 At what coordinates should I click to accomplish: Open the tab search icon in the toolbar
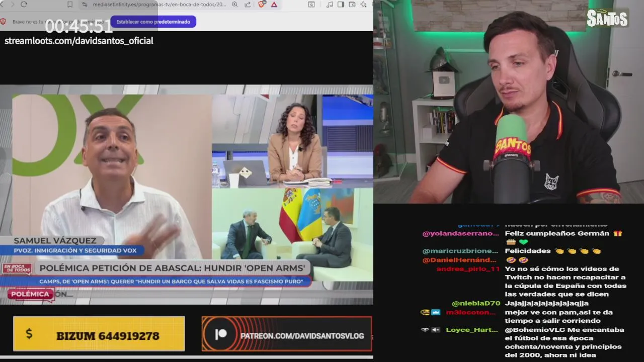(311, 4)
